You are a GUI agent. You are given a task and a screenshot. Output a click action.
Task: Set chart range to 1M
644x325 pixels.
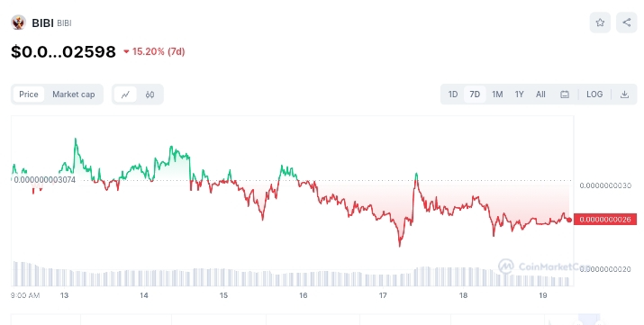pos(497,95)
